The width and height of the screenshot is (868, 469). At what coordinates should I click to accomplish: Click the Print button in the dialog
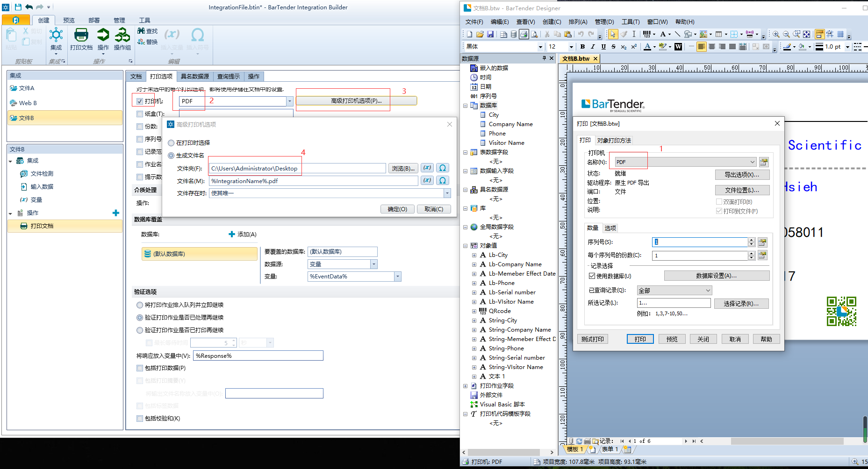(x=640, y=339)
